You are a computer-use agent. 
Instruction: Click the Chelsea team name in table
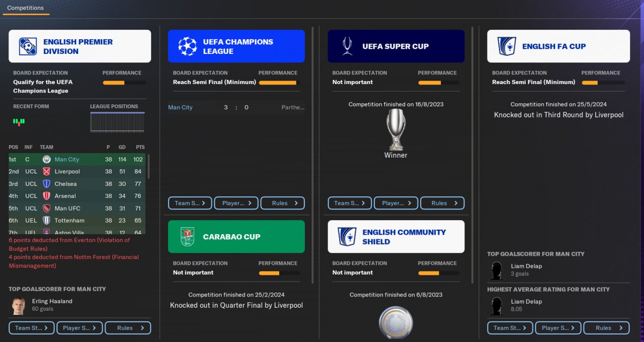click(66, 184)
